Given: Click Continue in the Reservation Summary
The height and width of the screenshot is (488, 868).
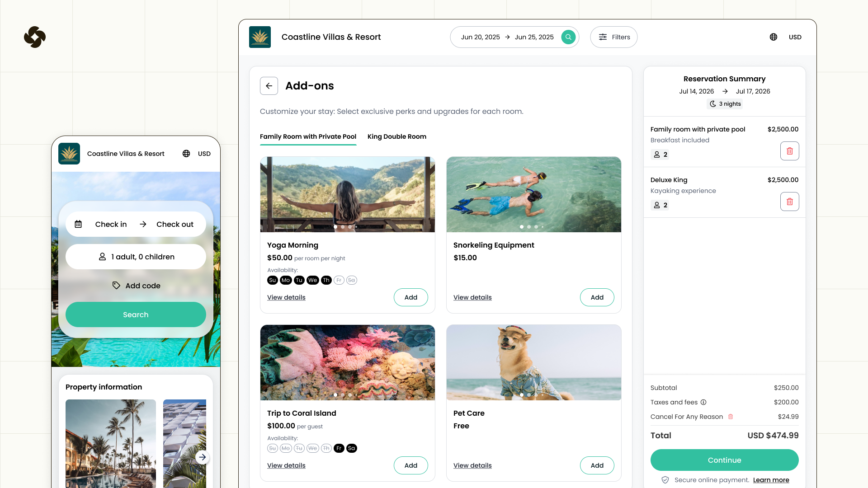Looking at the screenshot, I should [724, 460].
